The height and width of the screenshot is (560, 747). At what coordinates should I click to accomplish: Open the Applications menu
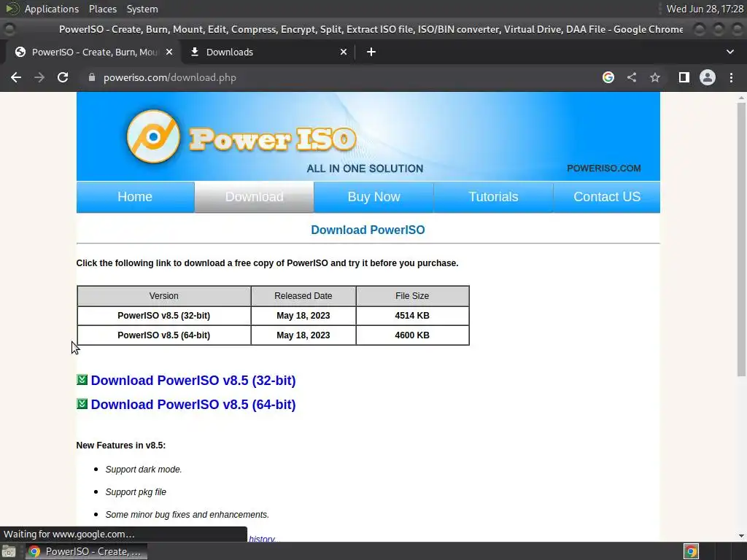click(52, 9)
